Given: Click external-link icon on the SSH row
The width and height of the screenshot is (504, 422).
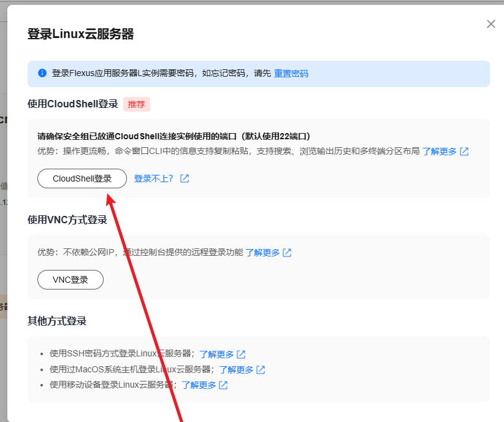Looking at the screenshot, I should click(x=241, y=354).
